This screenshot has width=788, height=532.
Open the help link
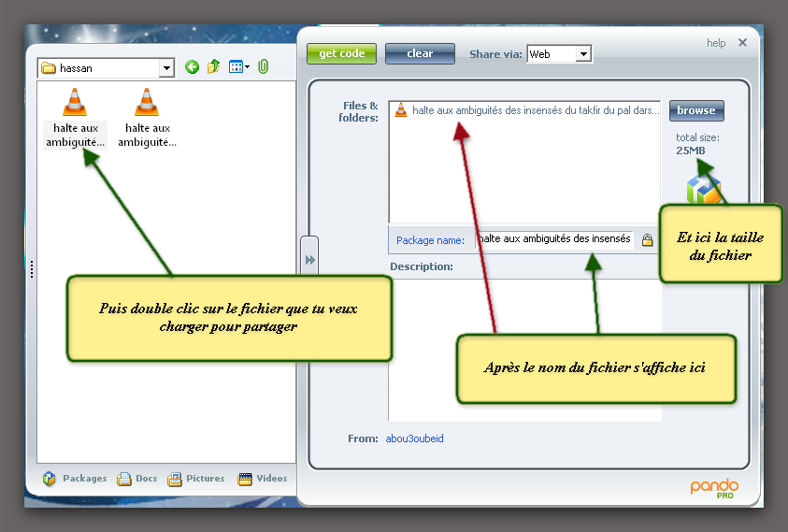[716, 43]
